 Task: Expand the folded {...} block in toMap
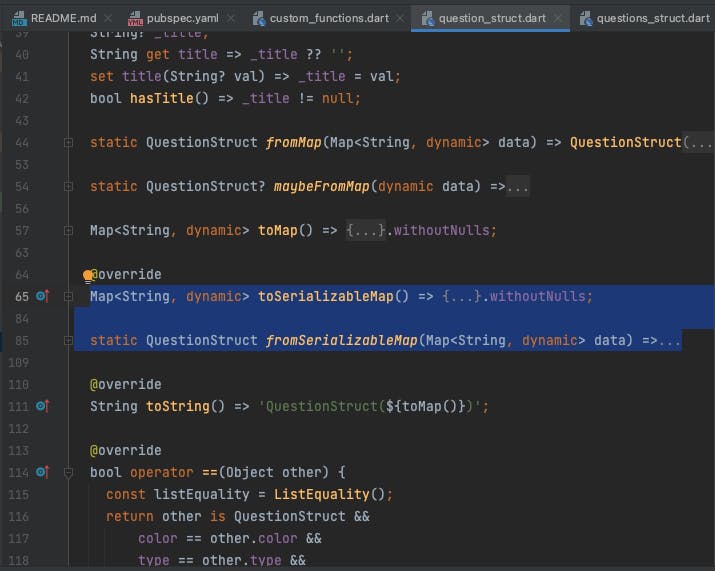tap(366, 230)
